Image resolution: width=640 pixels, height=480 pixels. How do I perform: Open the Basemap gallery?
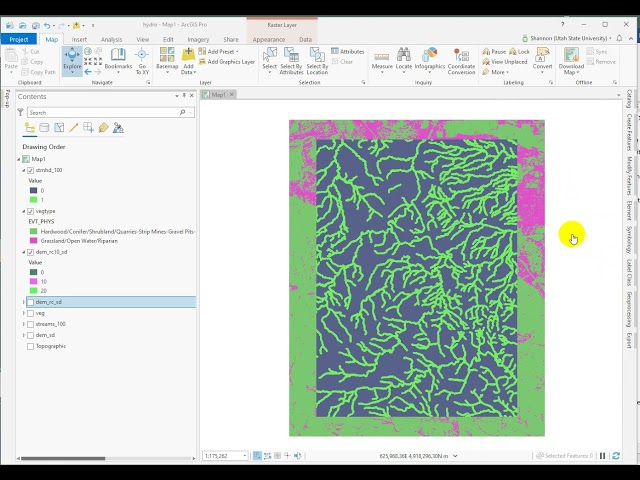[x=167, y=60]
